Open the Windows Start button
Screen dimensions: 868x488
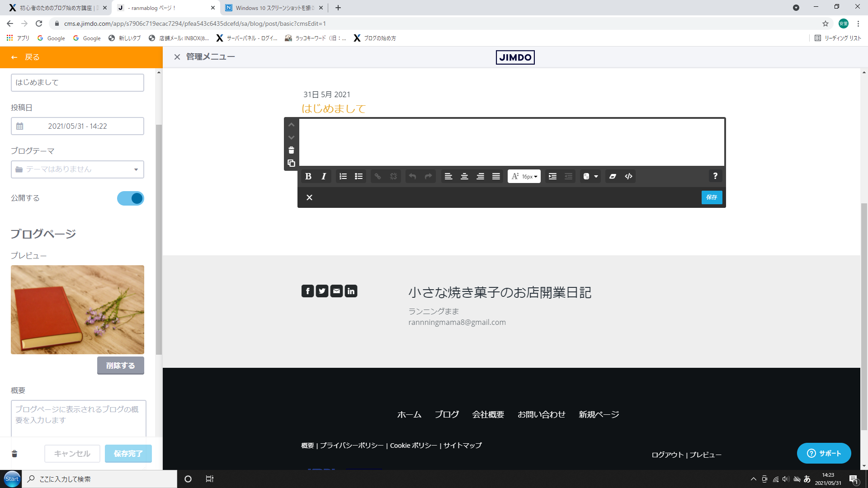[12, 479]
